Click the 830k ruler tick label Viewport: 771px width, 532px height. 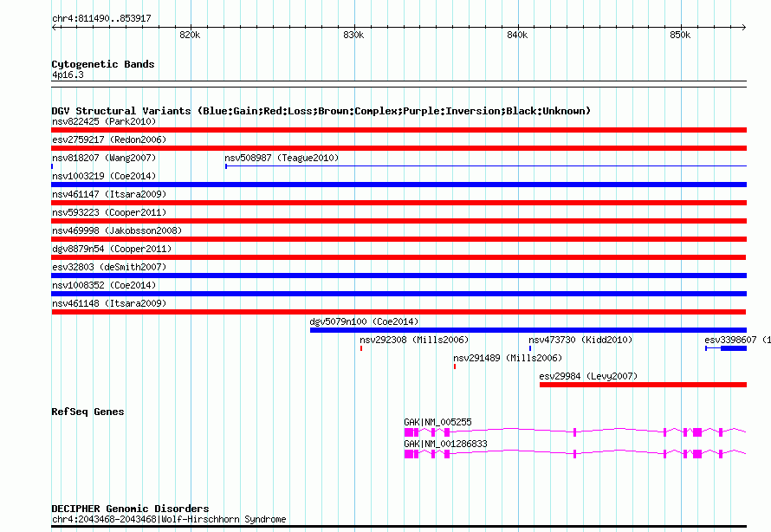[353, 35]
